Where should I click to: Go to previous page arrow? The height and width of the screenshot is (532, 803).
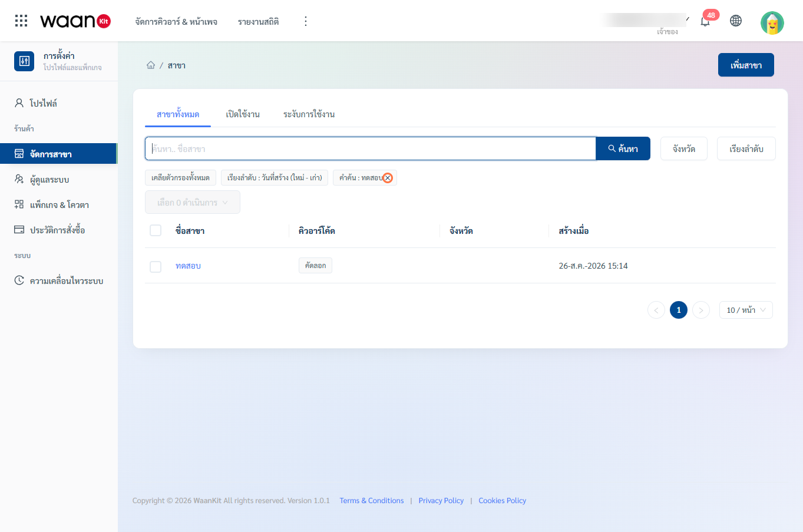click(656, 310)
